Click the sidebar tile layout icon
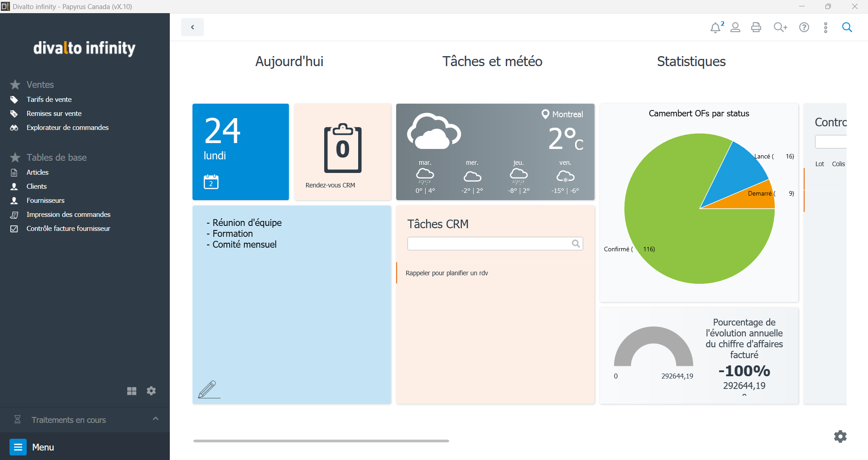Viewport: 868px width, 460px height. pos(132,391)
